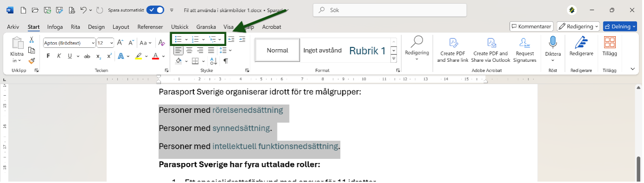Start dictation with the Diktera microphone
The height and width of the screenshot is (183, 644).
(x=553, y=43)
